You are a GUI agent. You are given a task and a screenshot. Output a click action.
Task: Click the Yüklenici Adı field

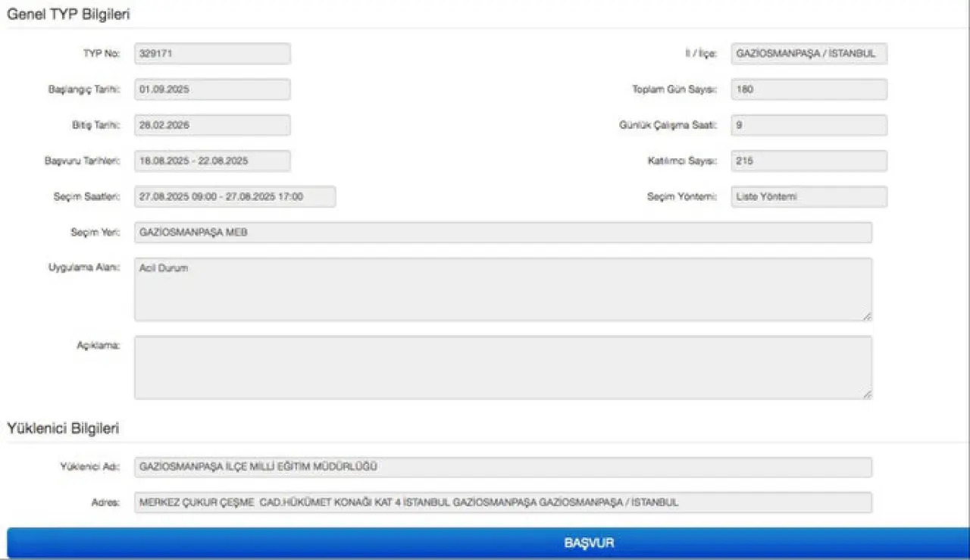click(502, 467)
